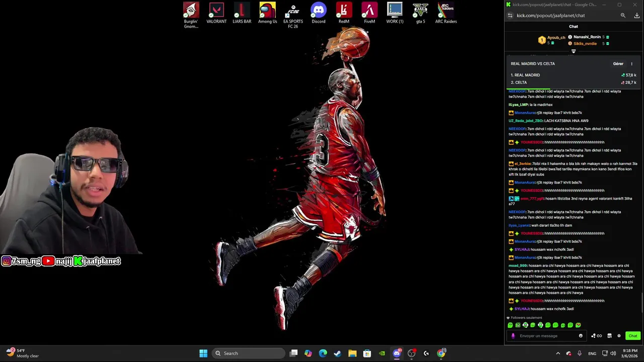Click username ILlyas_LMP in chat

(x=518, y=105)
